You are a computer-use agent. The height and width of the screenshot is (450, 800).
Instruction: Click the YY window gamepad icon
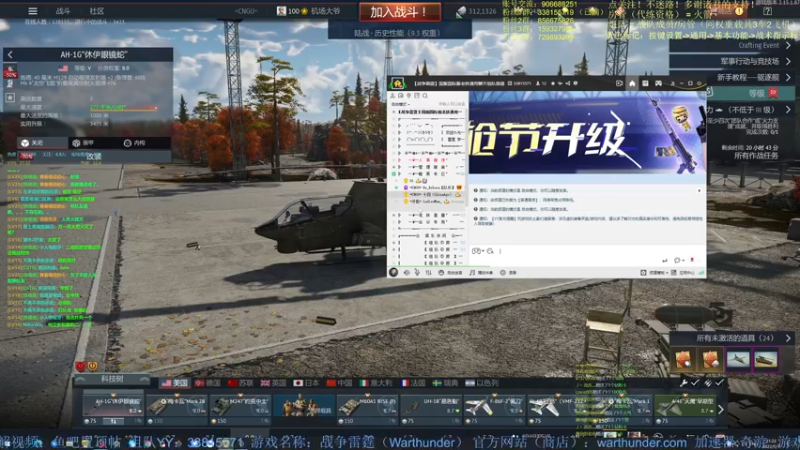pyautogui.click(x=659, y=83)
